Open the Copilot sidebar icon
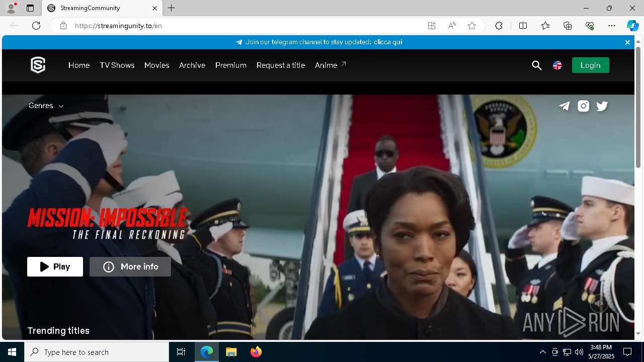Screen dimensions: 644x362 (x=632, y=26)
